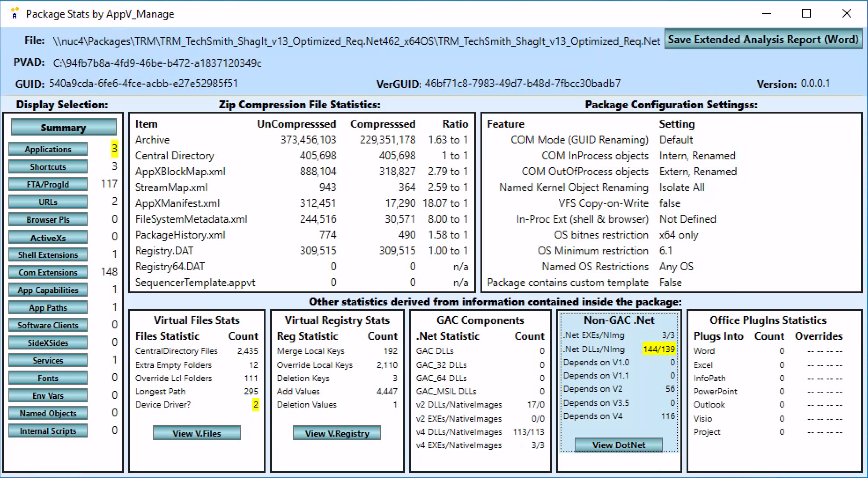The width and height of the screenshot is (868, 478).
Task: Click the highlighted Applications count 3
Action: pos(115,149)
